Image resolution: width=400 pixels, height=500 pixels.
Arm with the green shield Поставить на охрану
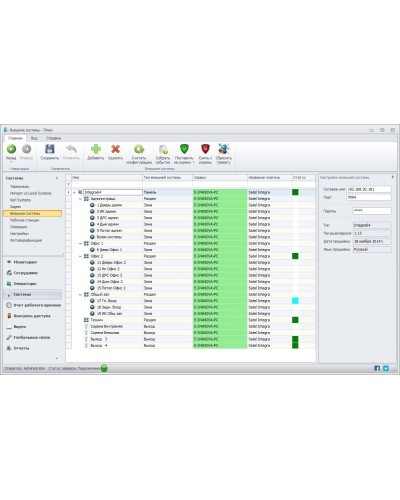[184, 149]
